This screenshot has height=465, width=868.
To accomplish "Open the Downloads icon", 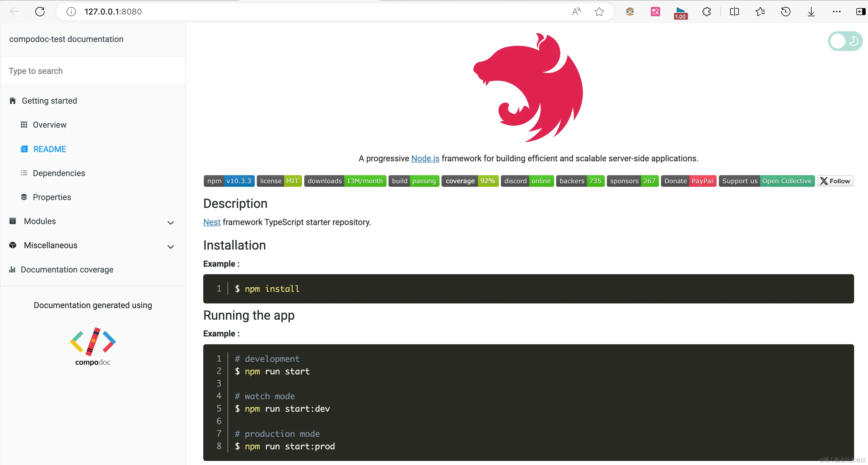I will [811, 12].
